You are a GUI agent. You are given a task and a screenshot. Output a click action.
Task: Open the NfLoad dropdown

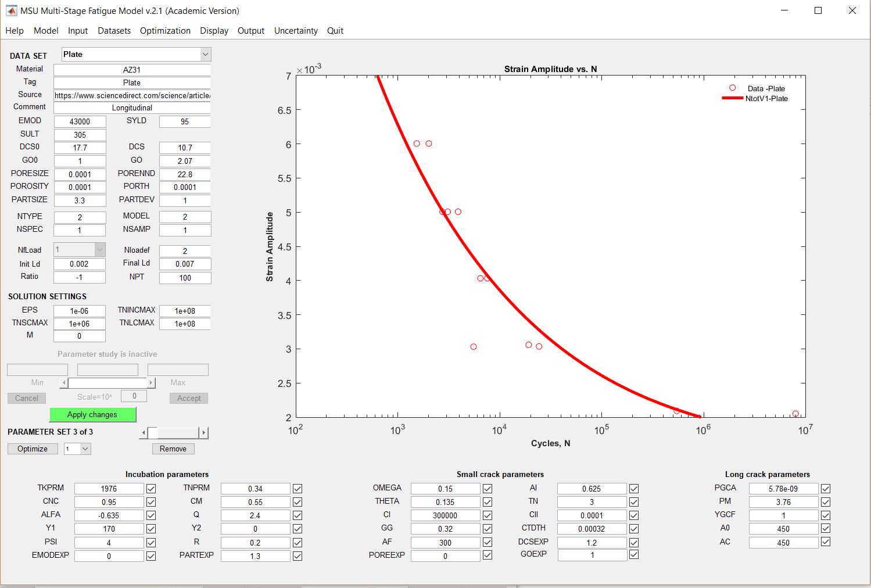point(99,250)
